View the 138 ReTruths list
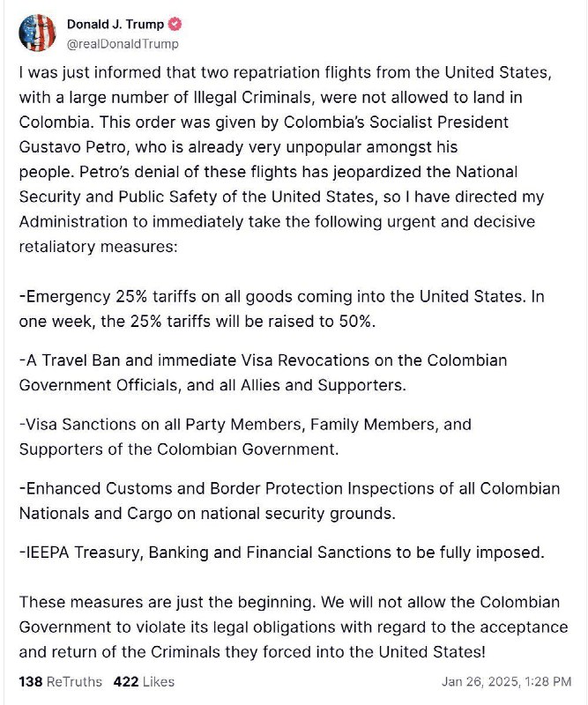The height and width of the screenshot is (705, 588). pos(60,681)
